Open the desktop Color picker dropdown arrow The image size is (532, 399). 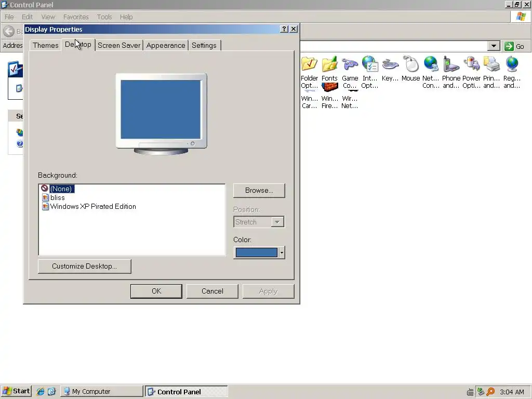pyautogui.click(x=282, y=252)
